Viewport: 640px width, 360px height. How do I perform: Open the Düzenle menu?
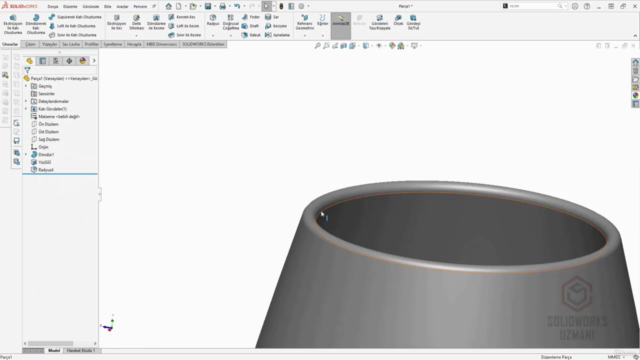tap(70, 7)
